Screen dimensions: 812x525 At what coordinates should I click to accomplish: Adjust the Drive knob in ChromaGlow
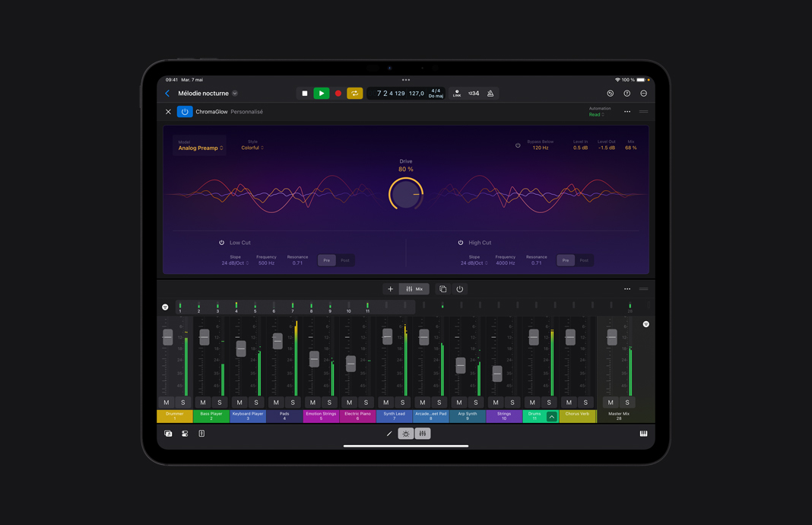[x=405, y=193]
